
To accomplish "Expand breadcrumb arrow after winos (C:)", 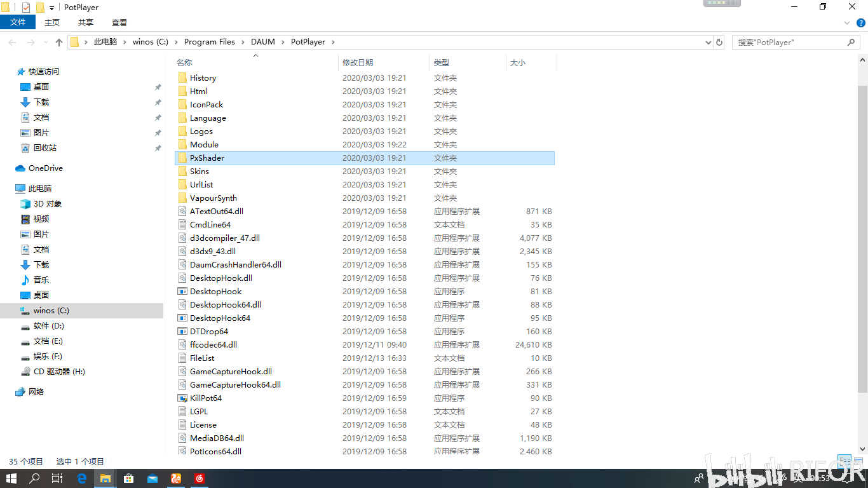I will (x=176, y=42).
